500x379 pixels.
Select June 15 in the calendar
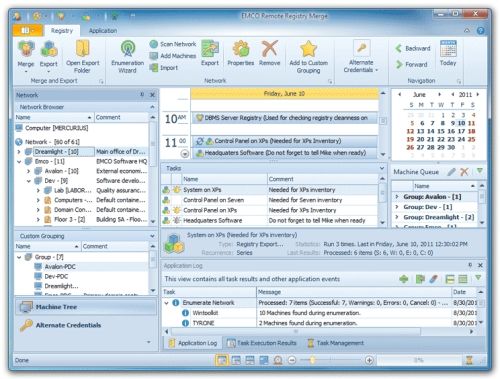point(441,131)
